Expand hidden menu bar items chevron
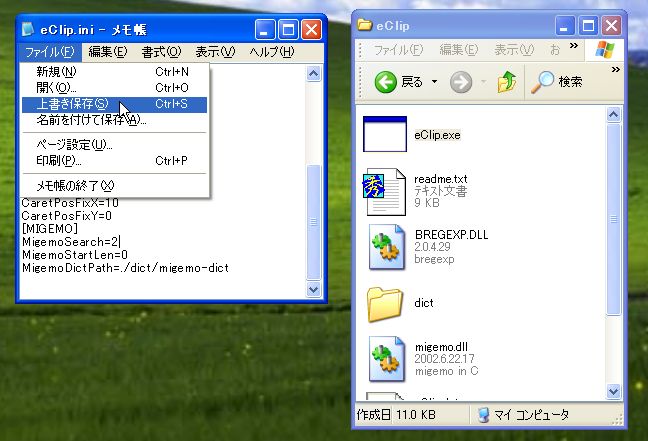The height and width of the screenshot is (441, 648). pos(574,45)
